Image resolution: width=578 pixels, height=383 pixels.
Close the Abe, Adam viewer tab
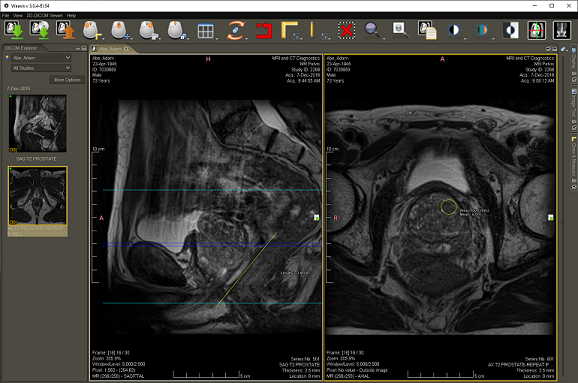point(126,49)
